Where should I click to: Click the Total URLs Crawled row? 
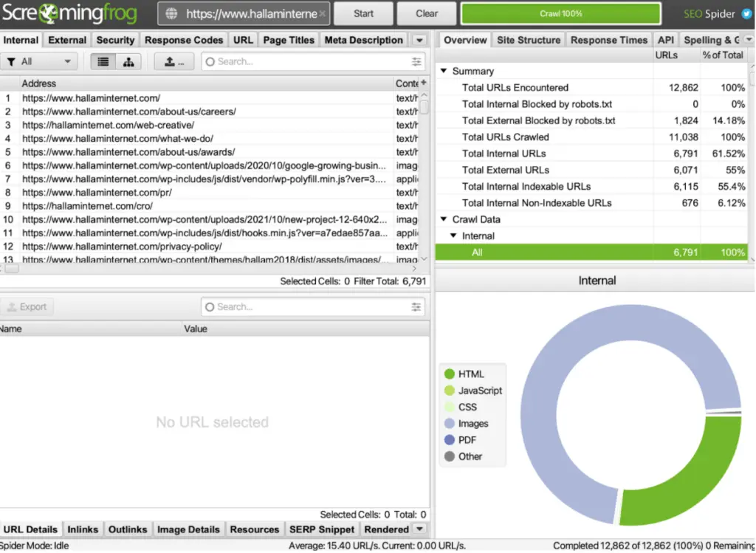tap(591, 137)
